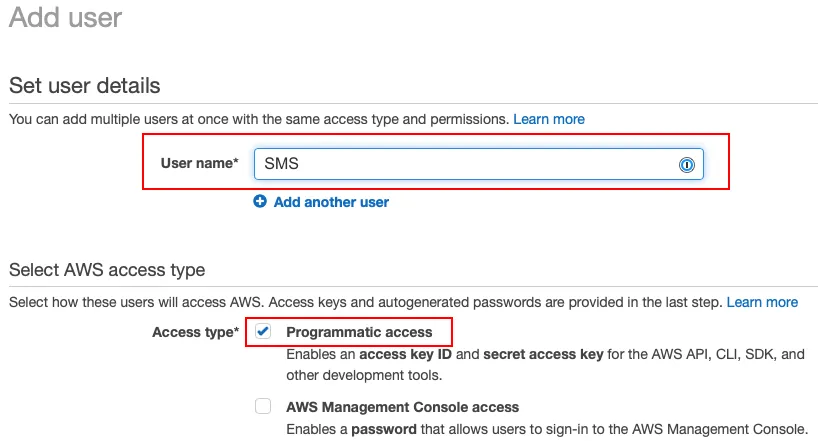
Task: Click the Add another user link text
Action: point(331,202)
